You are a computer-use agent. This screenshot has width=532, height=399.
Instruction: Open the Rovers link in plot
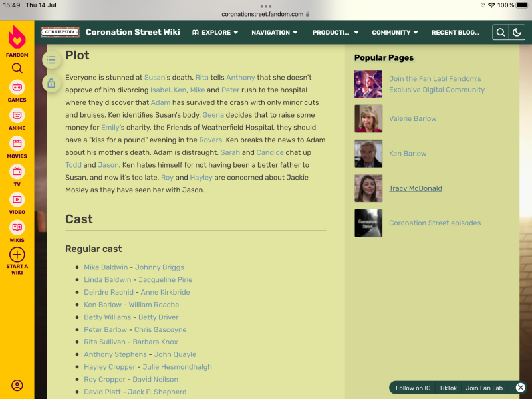(x=210, y=140)
